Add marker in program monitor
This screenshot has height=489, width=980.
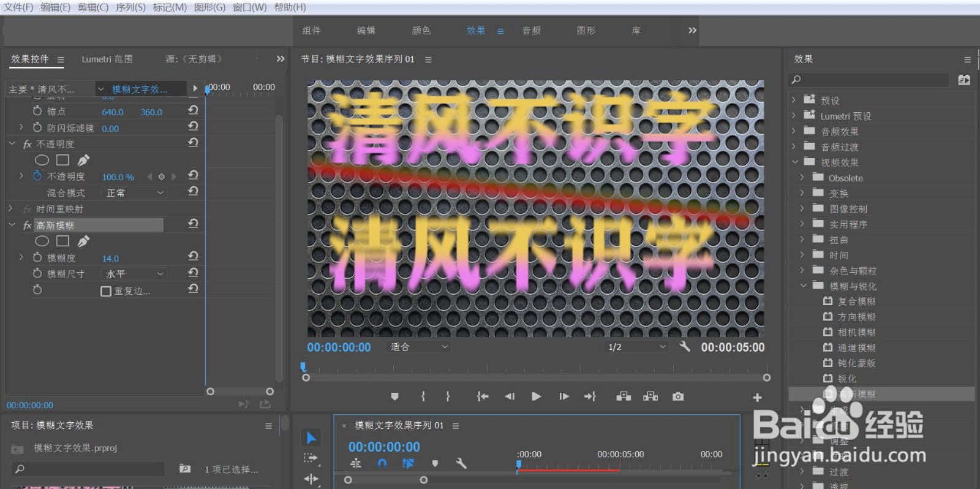(394, 396)
